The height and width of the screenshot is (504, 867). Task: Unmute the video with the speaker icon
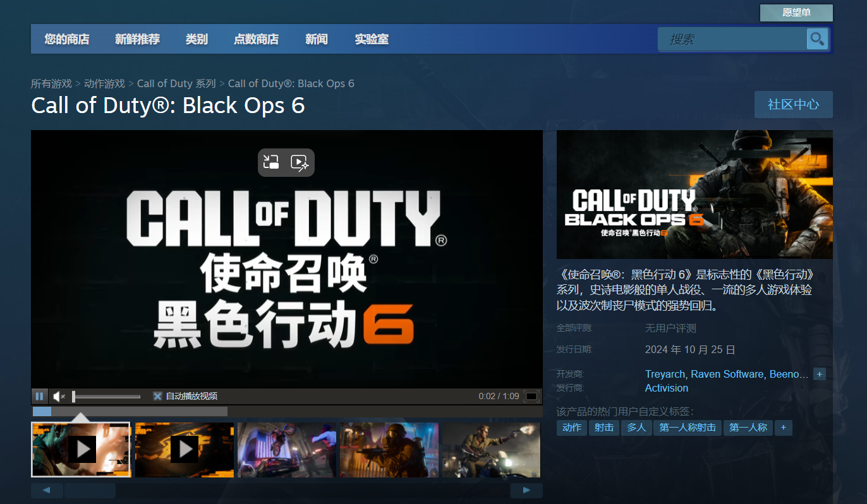(59, 396)
